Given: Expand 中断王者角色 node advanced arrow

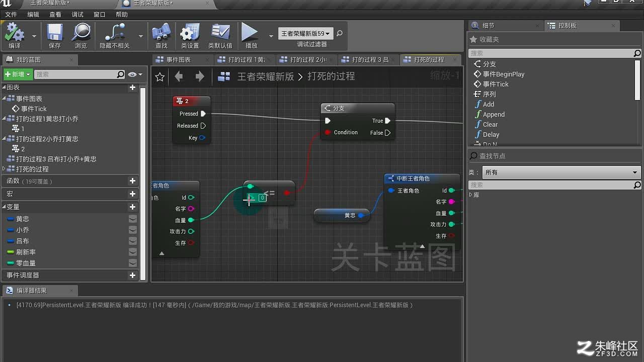Looking at the screenshot, I should [422, 246].
